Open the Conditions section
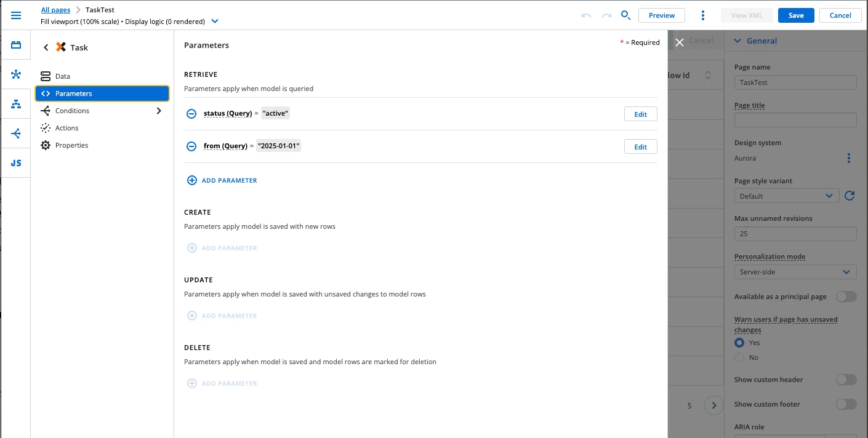Image resolution: width=868 pixels, height=438 pixels. [x=102, y=111]
